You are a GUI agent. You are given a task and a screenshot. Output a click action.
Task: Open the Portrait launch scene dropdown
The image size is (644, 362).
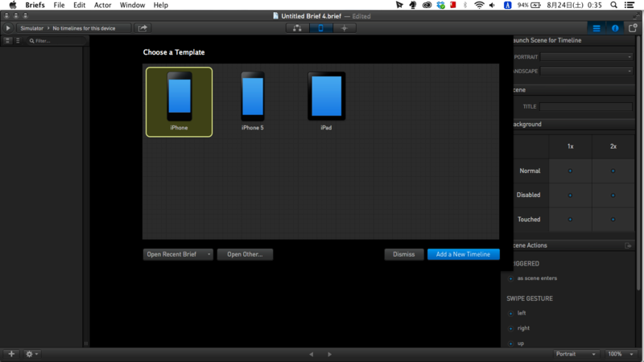click(587, 57)
